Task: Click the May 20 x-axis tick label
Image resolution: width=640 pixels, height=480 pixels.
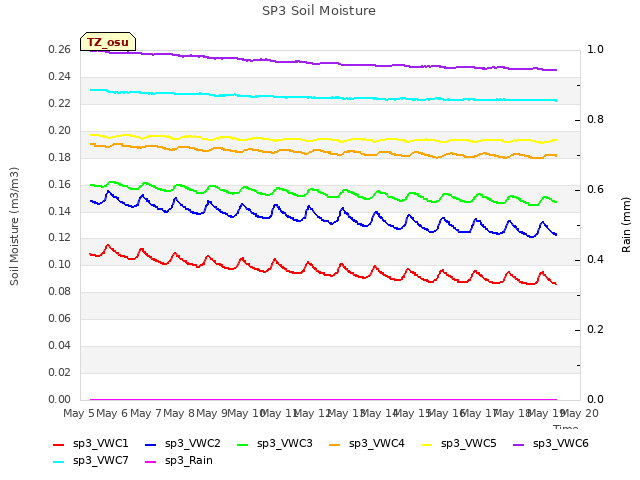Action: 580,413
